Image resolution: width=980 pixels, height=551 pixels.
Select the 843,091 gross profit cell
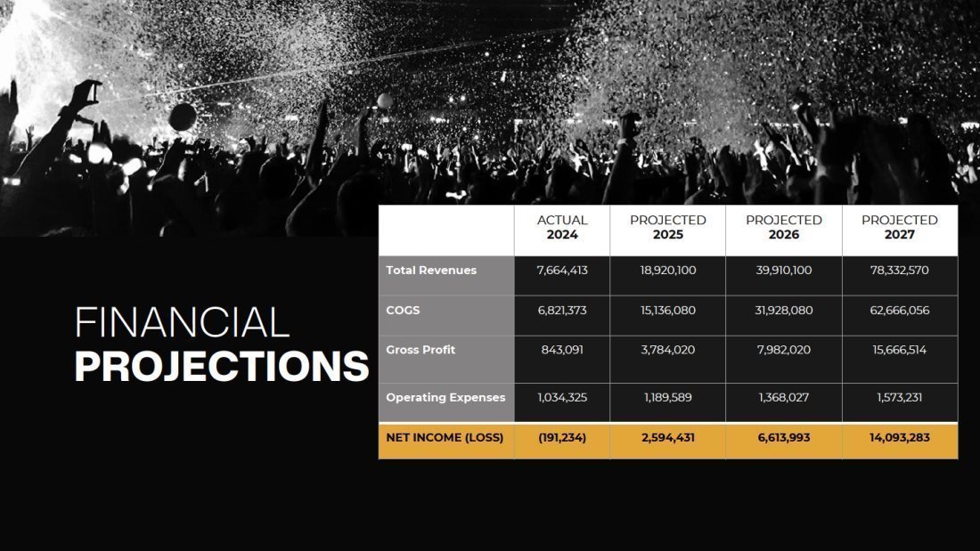click(x=562, y=360)
